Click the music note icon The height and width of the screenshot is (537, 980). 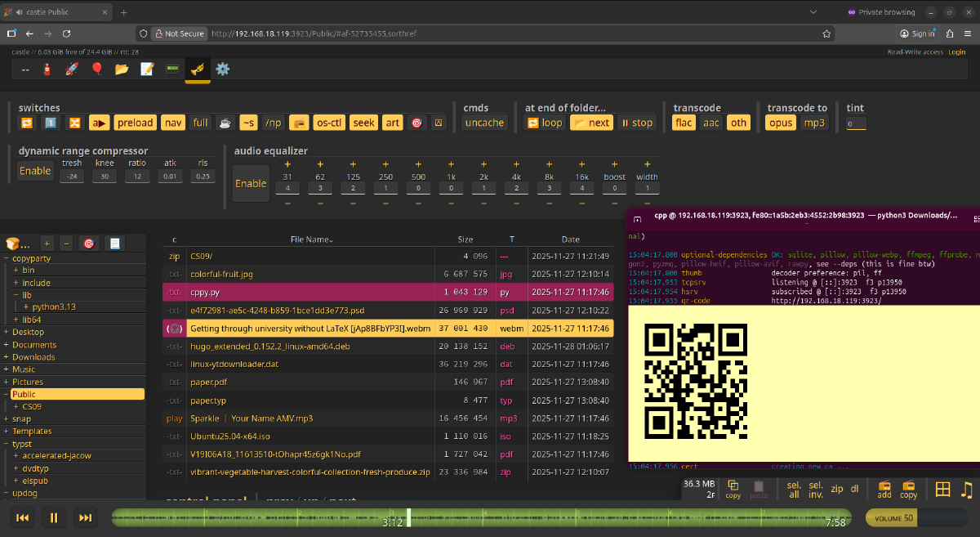coord(967,490)
